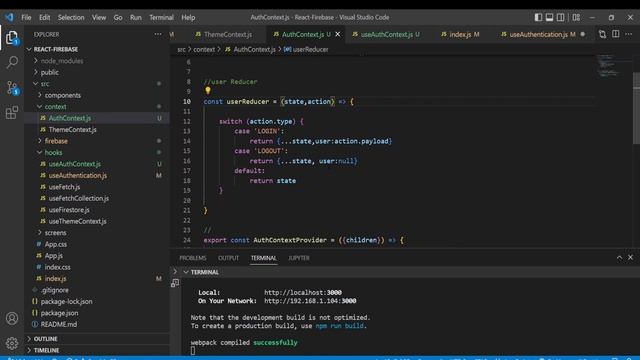Expand the public folder
The image size is (640, 360).
[x=97, y=72]
